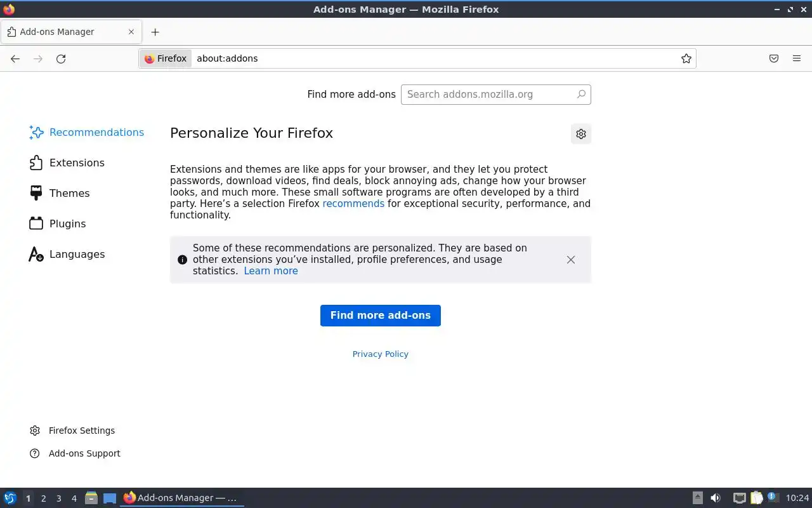Viewport: 812px width, 508px height.
Task: Click the magnifier in the add-ons search box
Action: 581,94
